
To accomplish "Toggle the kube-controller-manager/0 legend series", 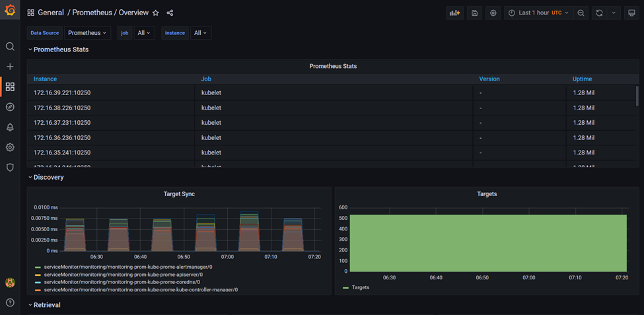I will (x=141, y=289).
